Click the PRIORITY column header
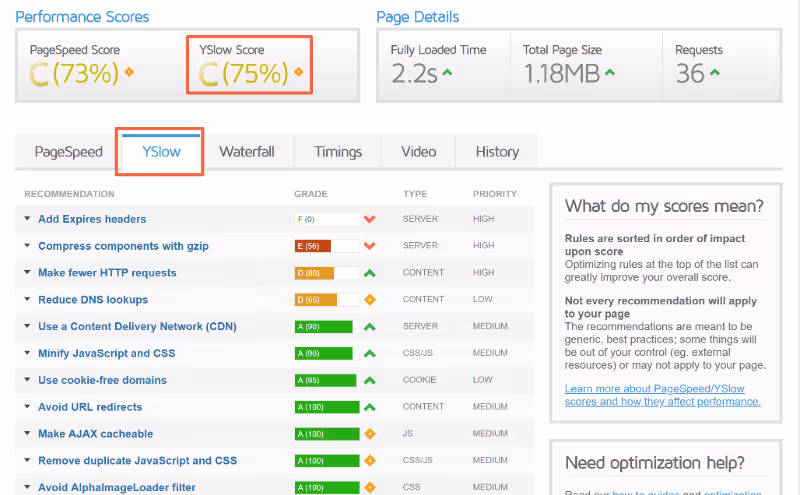 (494, 194)
